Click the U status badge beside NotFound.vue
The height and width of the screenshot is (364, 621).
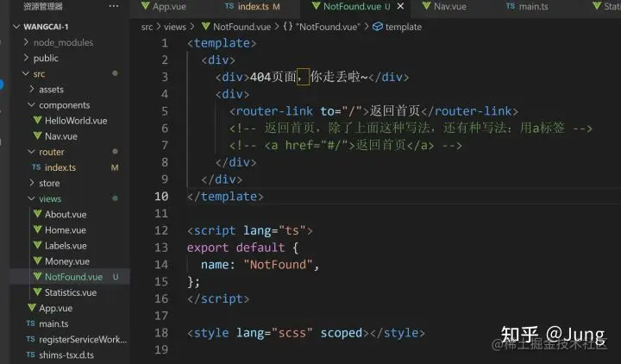pos(116,277)
